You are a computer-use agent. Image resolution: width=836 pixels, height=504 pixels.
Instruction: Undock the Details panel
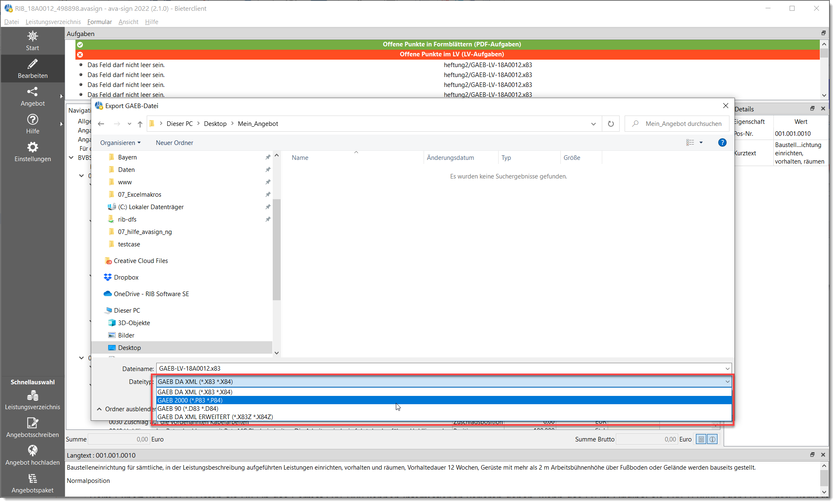point(812,109)
